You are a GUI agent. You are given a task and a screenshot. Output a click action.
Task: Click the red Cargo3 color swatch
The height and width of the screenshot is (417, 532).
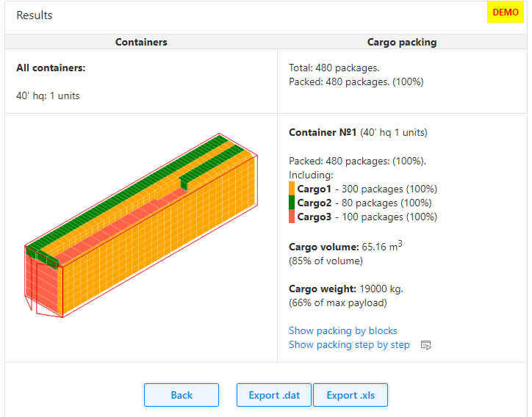coord(292,217)
